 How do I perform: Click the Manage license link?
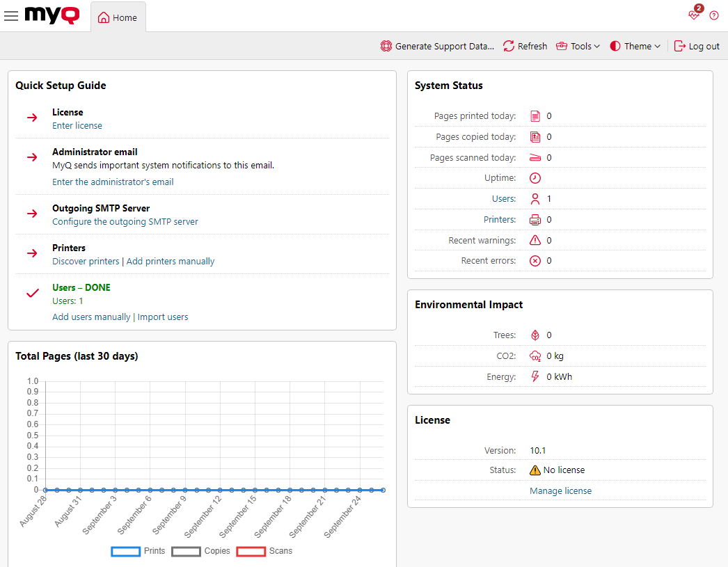click(x=560, y=490)
